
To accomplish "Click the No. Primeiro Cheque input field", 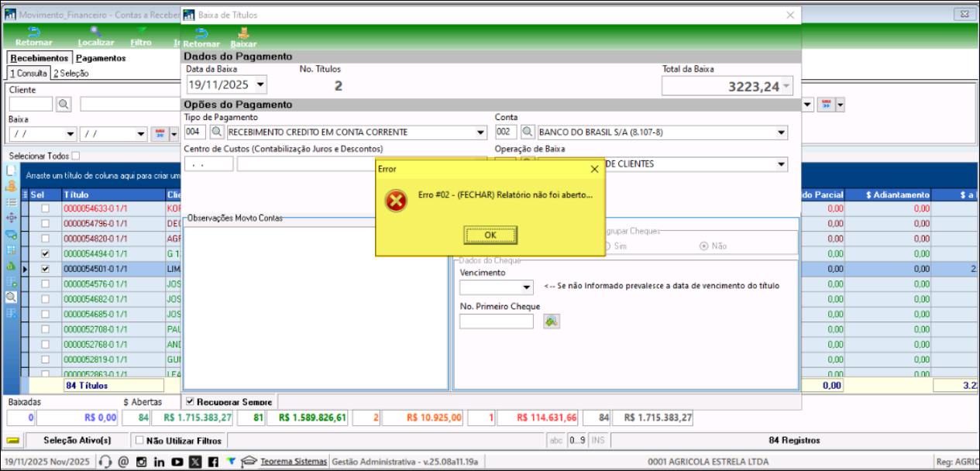I will [496, 321].
